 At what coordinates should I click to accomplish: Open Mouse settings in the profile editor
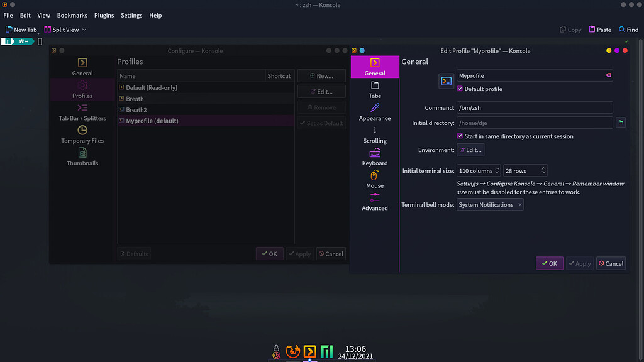[x=374, y=181]
